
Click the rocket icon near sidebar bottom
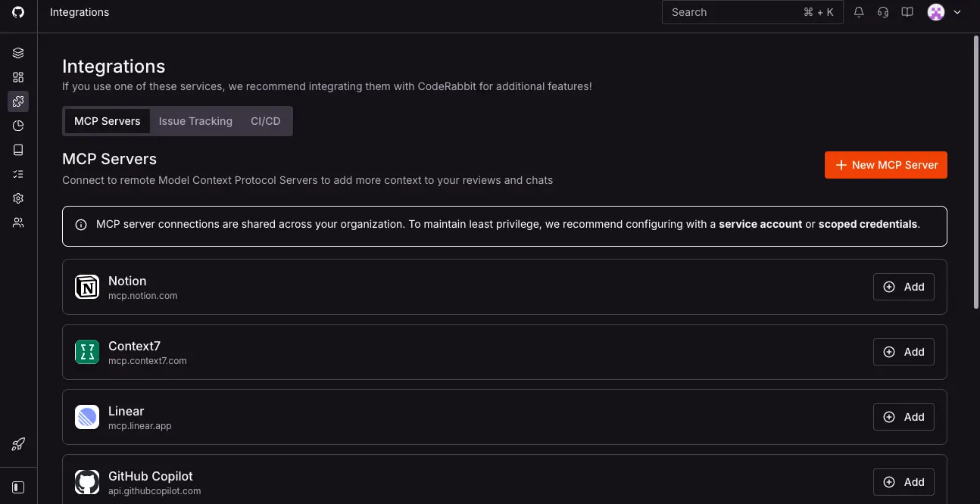tap(18, 444)
